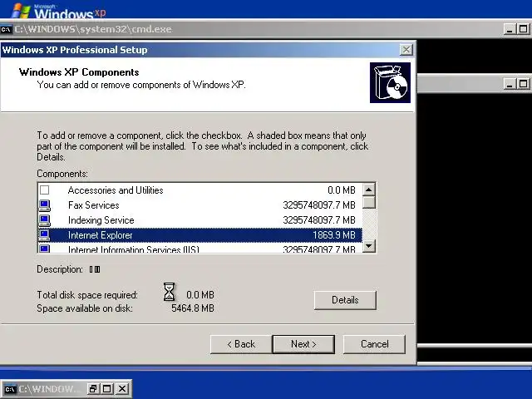Close the minimized C:\WINDOW window
The height and width of the screenshot is (399, 532).
tap(122, 389)
